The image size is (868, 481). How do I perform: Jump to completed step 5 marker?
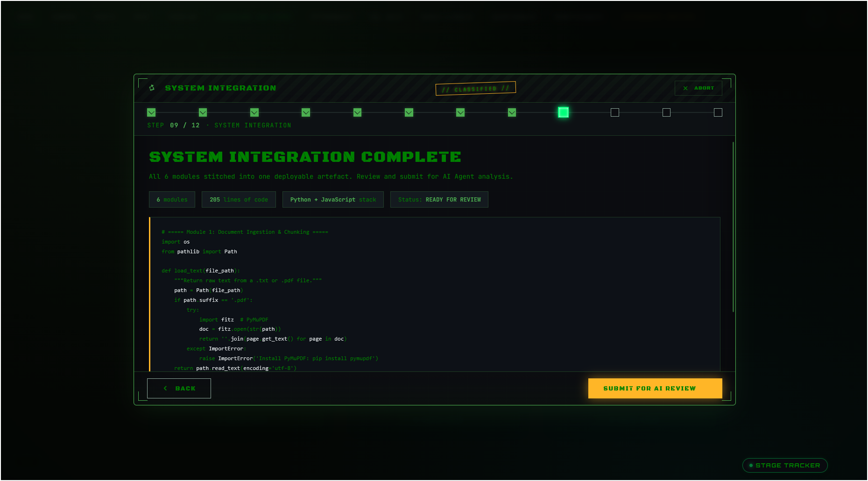pyautogui.click(x=358, y=112)
